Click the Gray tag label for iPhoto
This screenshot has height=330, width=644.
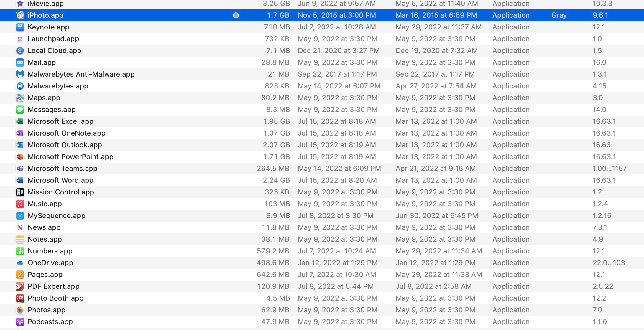tap(559, 15)
